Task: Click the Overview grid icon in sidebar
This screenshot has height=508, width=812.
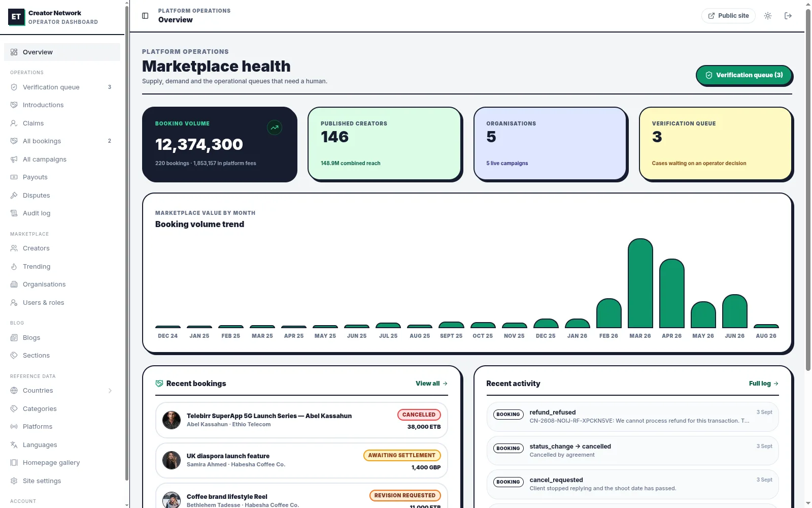Action: pos(14,52)
